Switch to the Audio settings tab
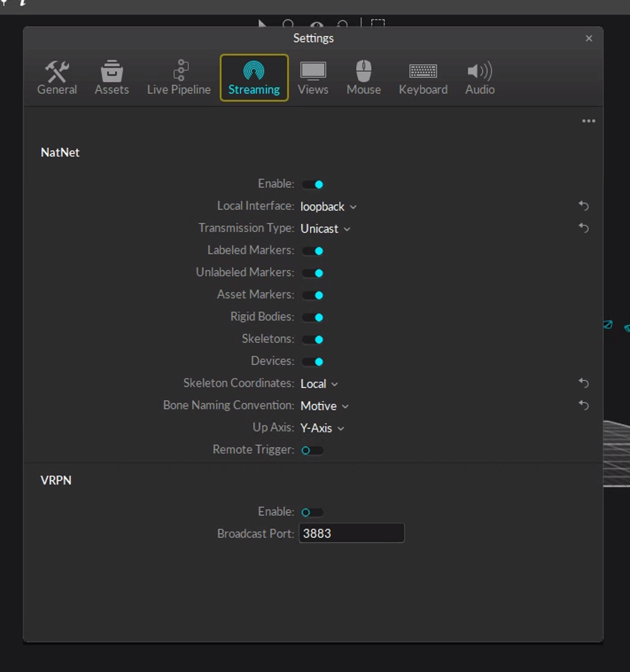This screenshot has width=630, height=672. 480,77
